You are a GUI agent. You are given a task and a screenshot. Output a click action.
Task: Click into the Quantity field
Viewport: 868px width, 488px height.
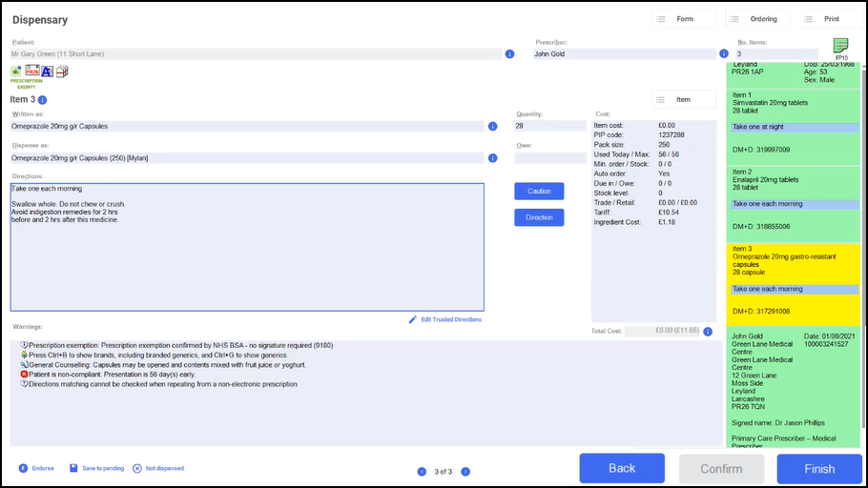(549, 126)
